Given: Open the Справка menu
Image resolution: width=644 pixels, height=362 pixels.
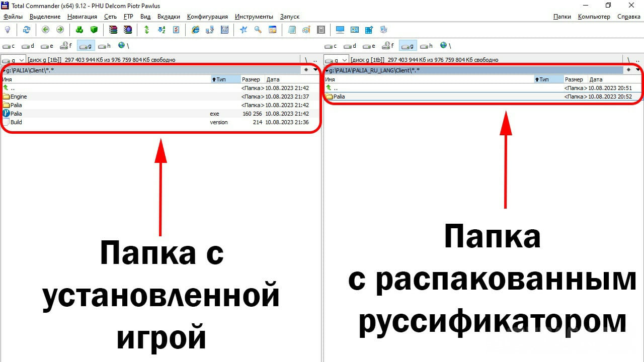Looking at the screenshot, I should click(x=629, y=17).
